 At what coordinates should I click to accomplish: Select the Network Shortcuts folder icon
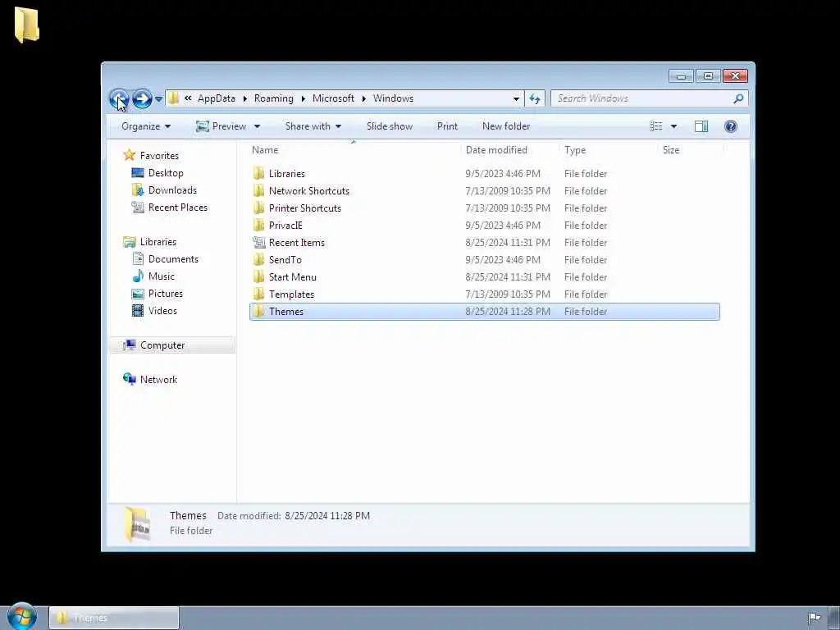coord(258,190)
